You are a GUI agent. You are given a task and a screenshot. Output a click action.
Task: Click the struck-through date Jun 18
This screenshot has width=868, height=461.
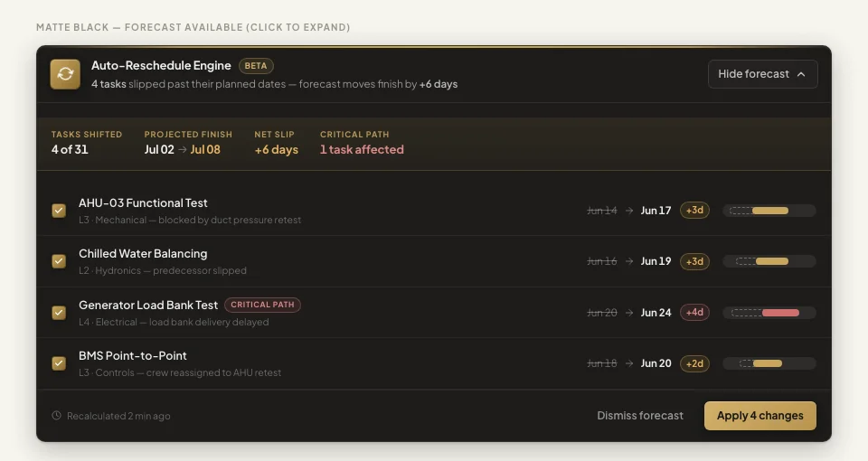pos(602,363)
